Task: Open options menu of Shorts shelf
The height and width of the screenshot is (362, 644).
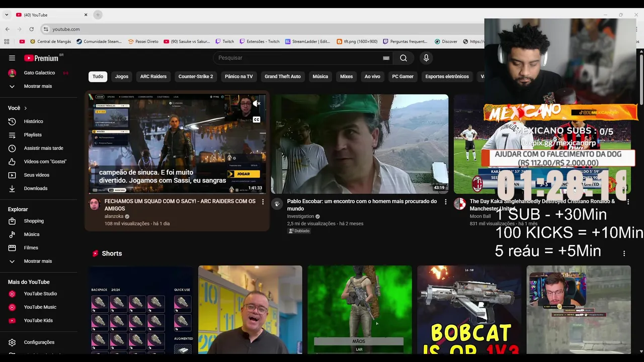Action: coord(624,253)
